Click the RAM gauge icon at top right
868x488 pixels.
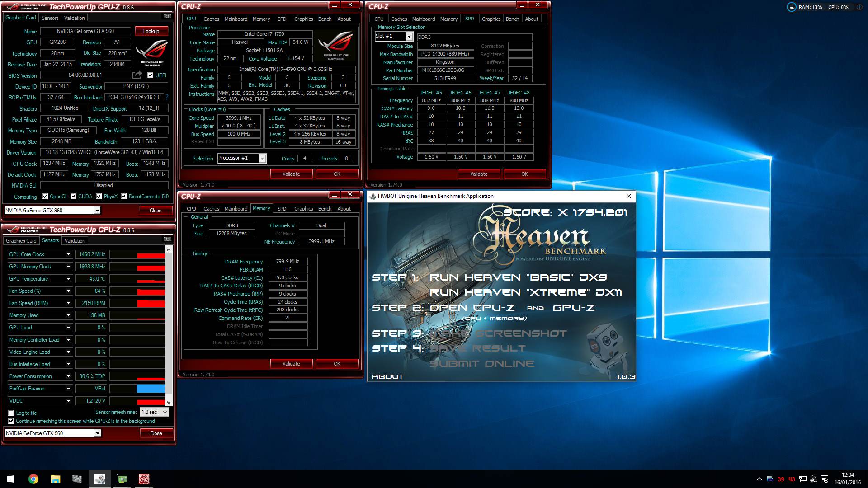[792, 7]
